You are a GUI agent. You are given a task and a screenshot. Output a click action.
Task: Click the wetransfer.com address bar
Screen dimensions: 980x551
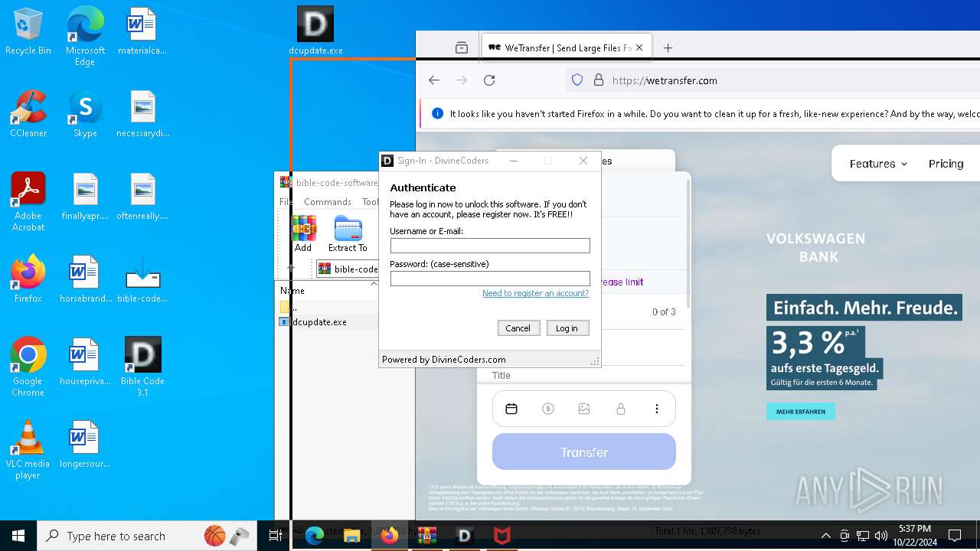(773, 80)
